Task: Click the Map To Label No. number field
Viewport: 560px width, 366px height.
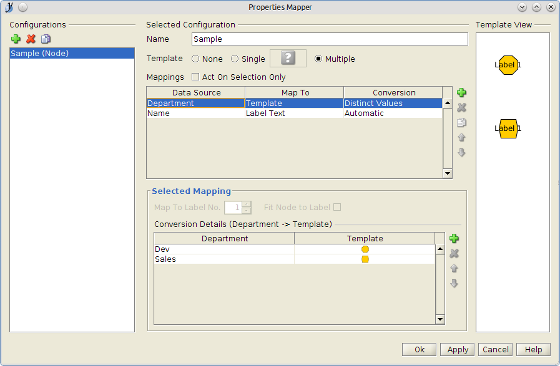Action: [x=233, y=207]
